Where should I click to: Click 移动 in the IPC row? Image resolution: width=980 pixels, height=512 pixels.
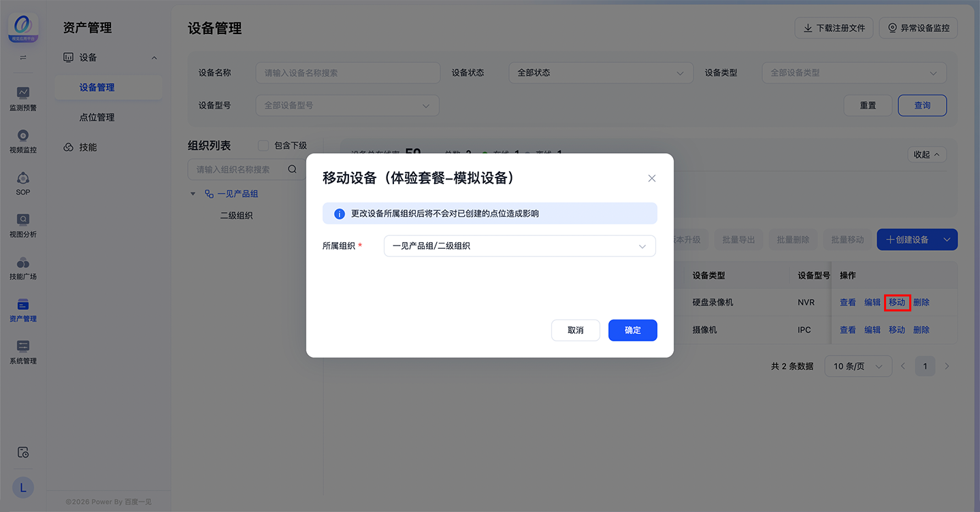[897, 330]
